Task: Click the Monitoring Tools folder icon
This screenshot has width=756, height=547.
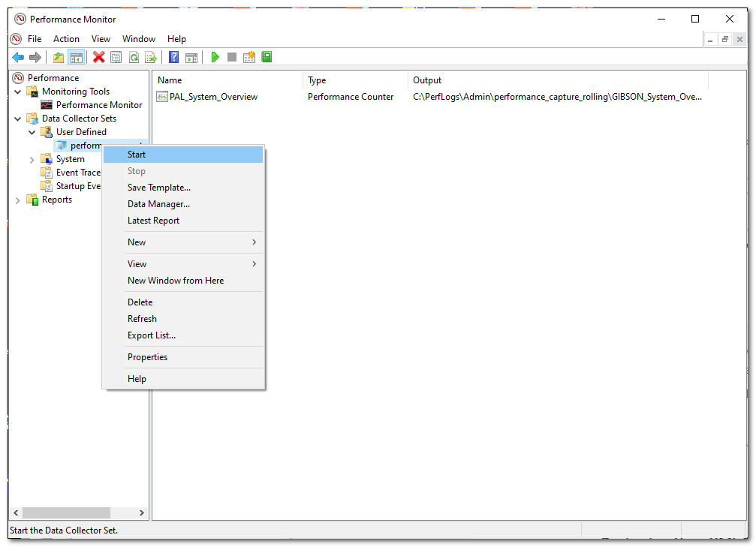Action: coord(32,91)
